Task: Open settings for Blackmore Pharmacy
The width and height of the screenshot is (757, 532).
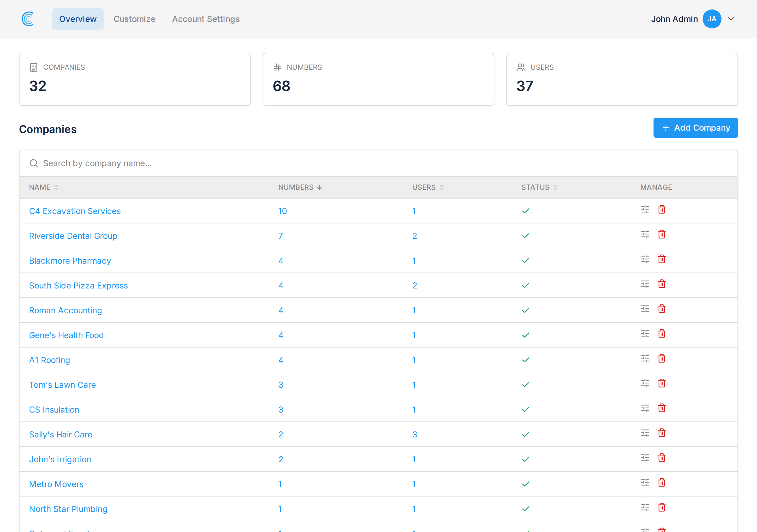Action: pyautogui.click(x=645, y=259)
